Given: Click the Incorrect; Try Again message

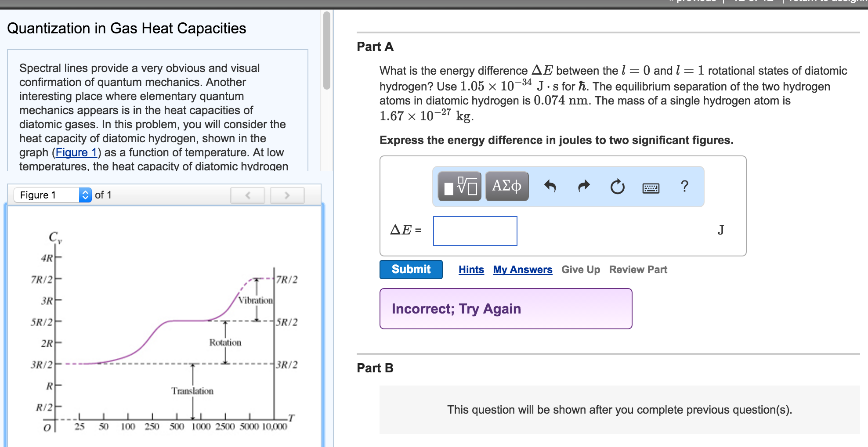Looking at the screenshot, I should pos(506,309).
